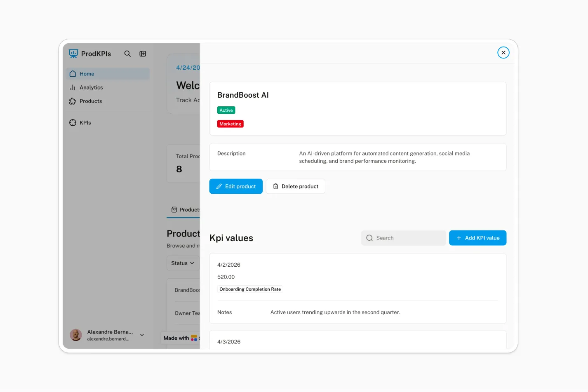588x392 pixels.
Task: Click the 4/3/2026 KPI entry date
Action: 229,342
